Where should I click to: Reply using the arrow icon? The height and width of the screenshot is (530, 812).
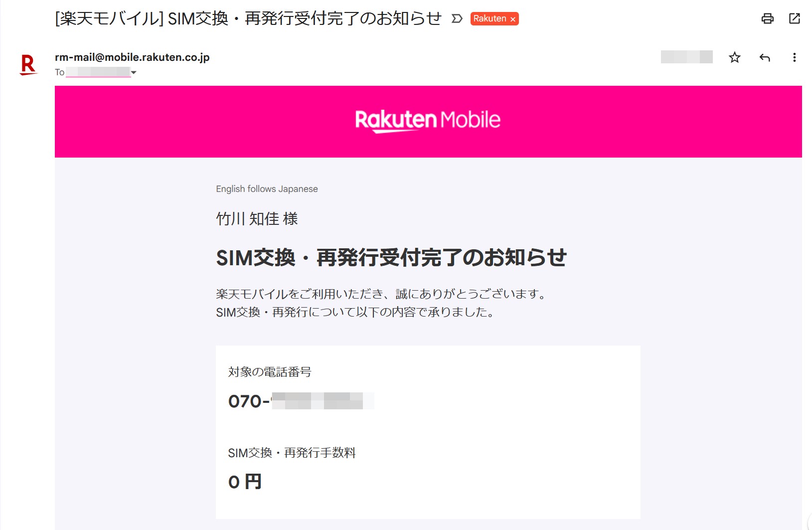(765, 57)
